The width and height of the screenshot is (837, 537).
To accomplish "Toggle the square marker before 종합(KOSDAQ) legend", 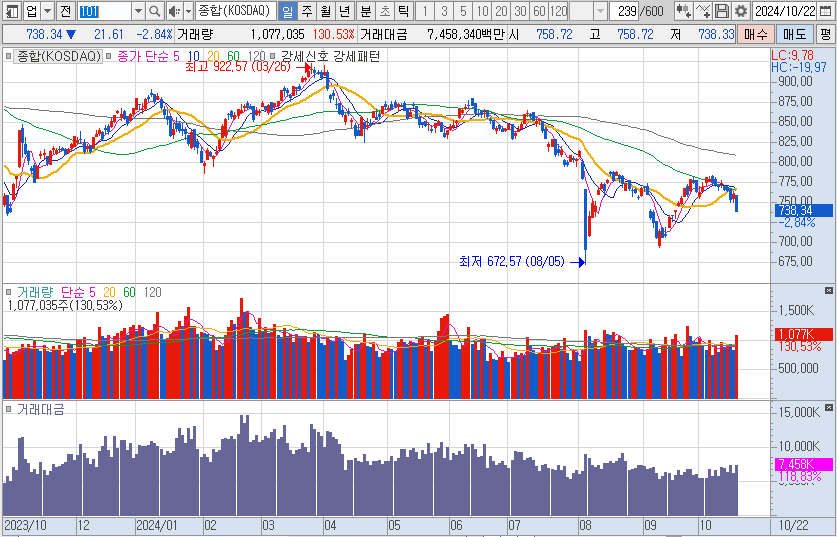I will (9, 56).
